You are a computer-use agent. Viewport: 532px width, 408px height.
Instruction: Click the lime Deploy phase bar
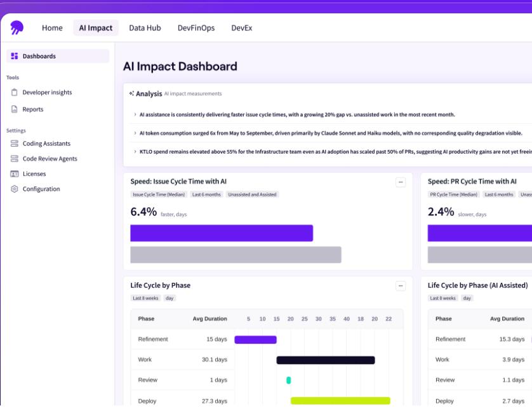pos(340,401)
